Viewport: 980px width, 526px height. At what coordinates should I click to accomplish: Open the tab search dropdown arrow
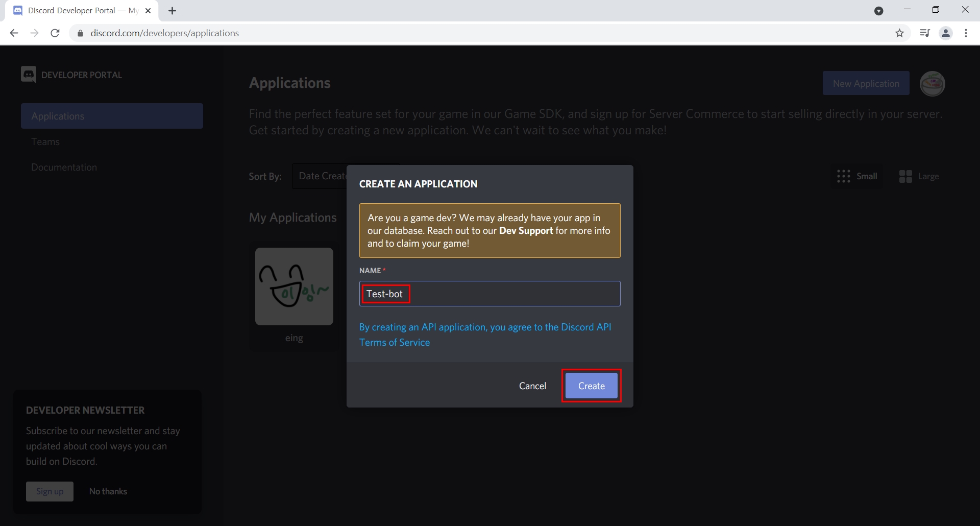pos(878,11)
